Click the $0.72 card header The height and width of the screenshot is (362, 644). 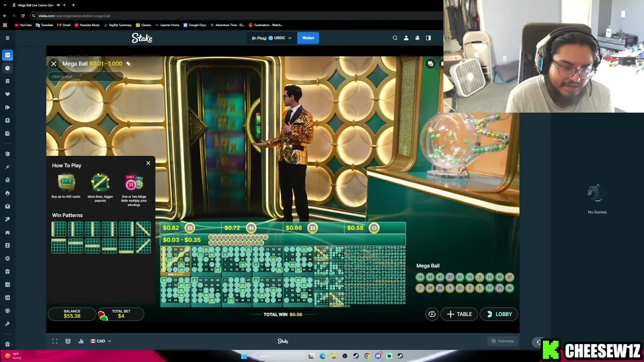(252, 228)
